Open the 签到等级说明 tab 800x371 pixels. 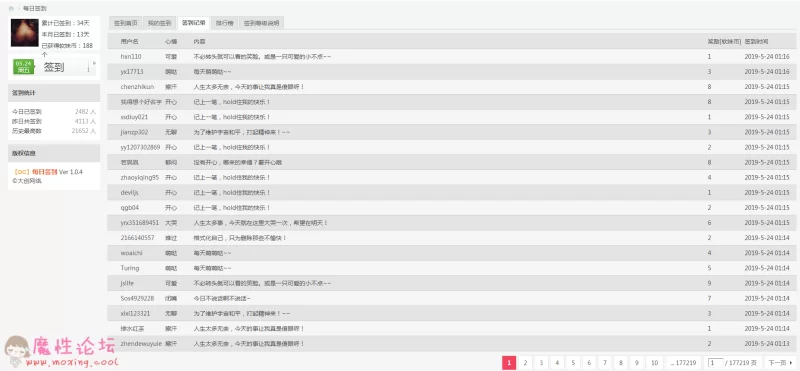pos(261,23)
